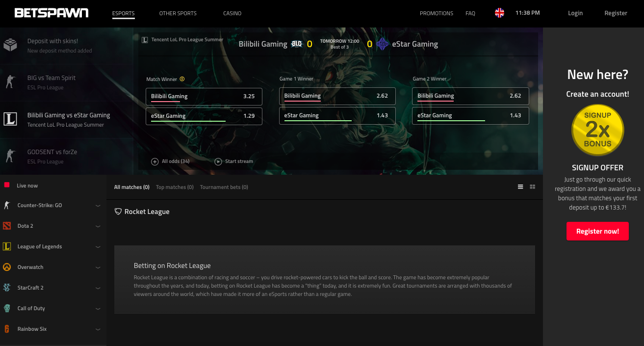Click the eStar Gaming team logo

pyautogui.click(x=383, y=44)
